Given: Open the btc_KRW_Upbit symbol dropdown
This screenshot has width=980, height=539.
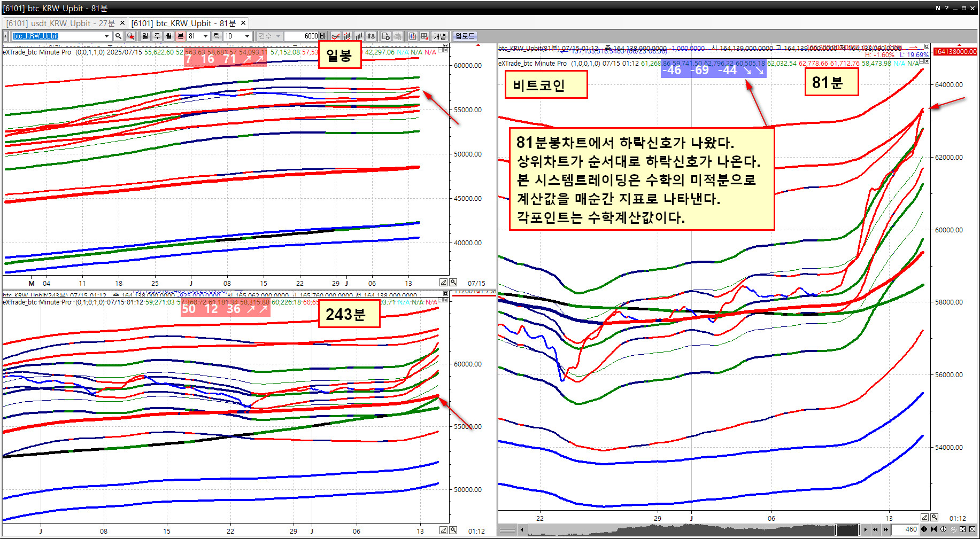Looking at the screenshot, I should [106, 36].
